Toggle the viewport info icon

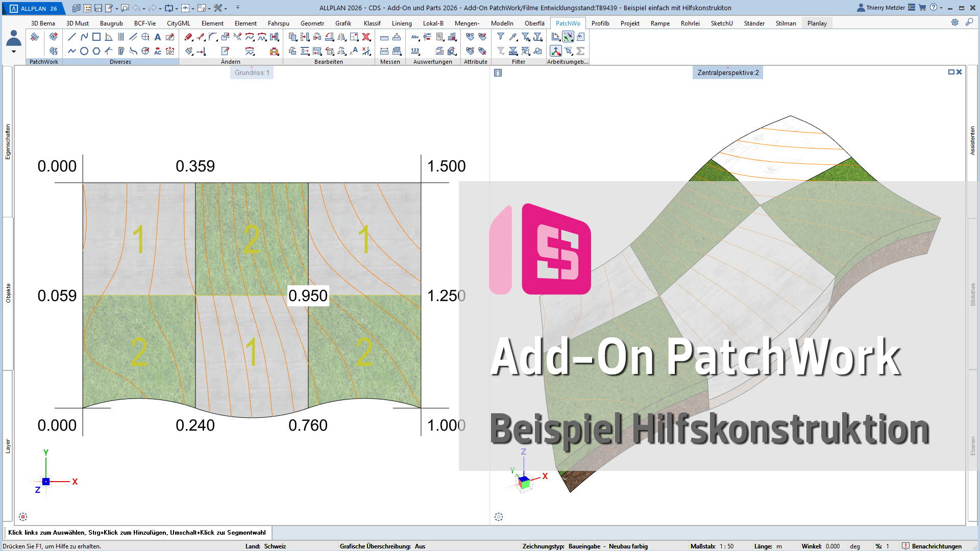[x=498, y=73]
